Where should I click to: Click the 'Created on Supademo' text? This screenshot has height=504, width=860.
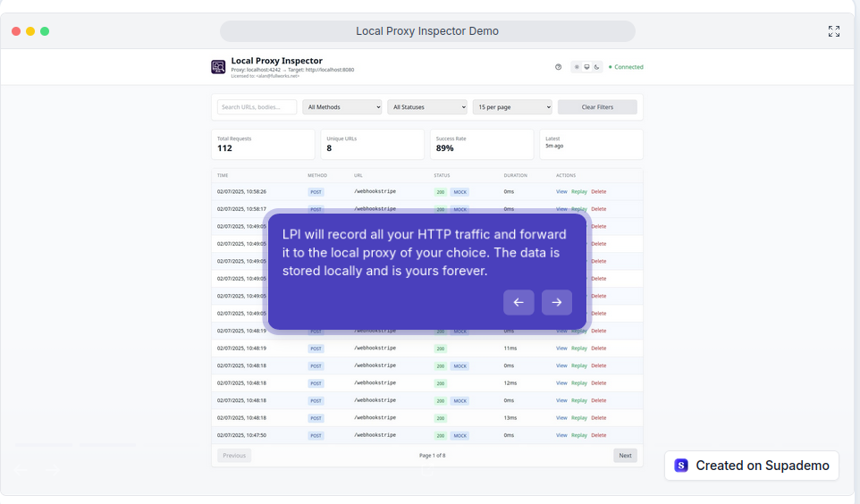tap(763, 466)
